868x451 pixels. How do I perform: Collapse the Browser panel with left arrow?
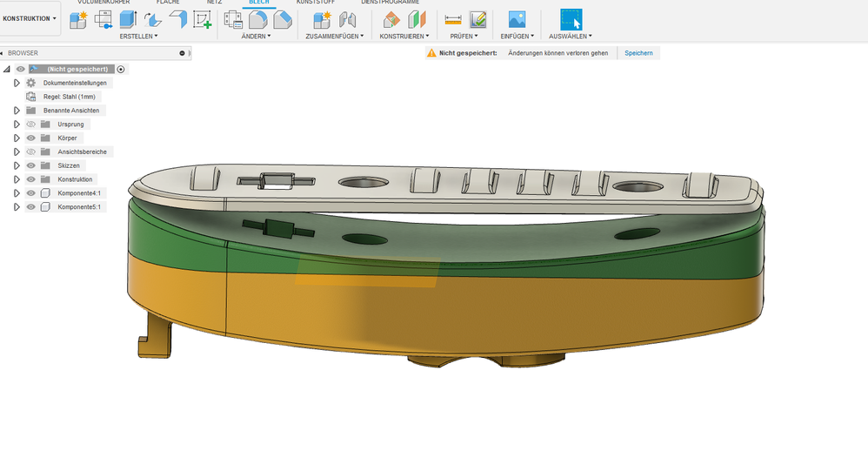(2, 53)
